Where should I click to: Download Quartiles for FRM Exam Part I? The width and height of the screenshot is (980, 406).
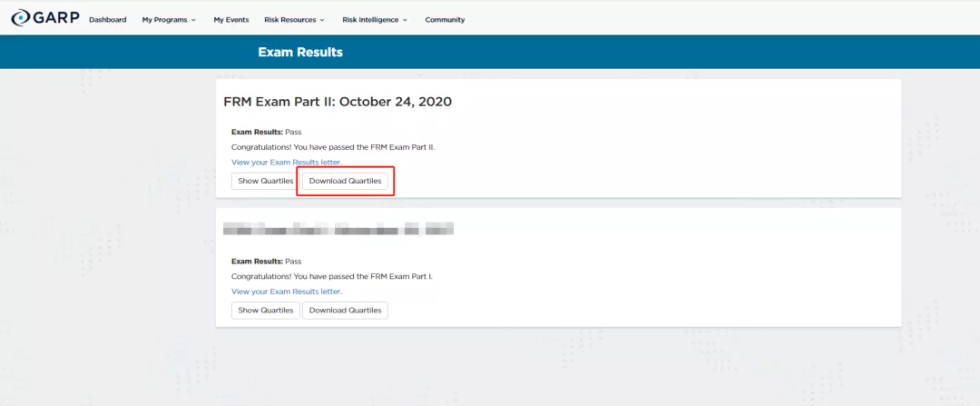click(x=345, y=311)
